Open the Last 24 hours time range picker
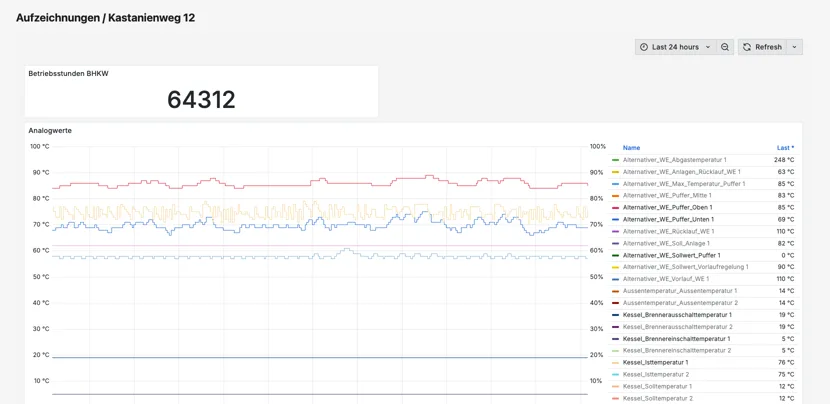This screenshot has width=830, height=404. pyautogui.click(x=676, y=47)
